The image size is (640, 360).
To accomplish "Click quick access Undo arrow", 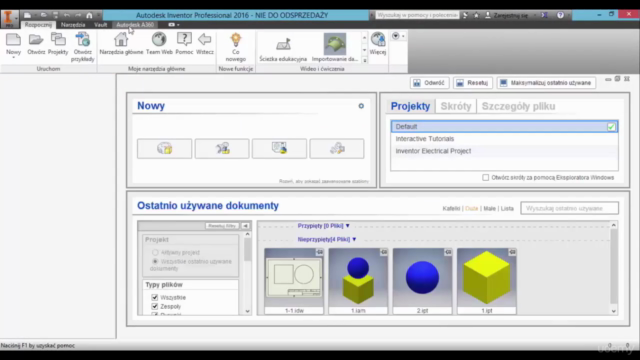I will [x=67, y=15].
